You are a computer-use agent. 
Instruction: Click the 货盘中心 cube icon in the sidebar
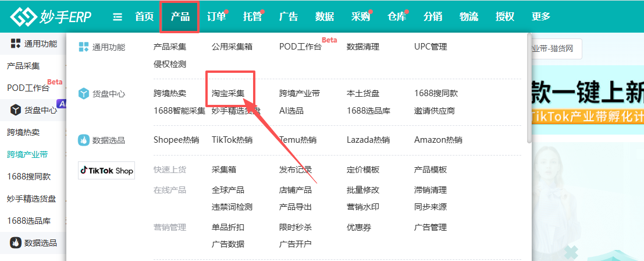tap(16, 110)
